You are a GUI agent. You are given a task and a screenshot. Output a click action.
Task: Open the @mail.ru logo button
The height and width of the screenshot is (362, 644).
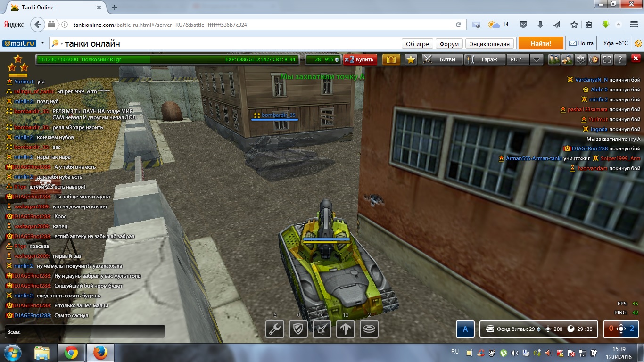19,43
